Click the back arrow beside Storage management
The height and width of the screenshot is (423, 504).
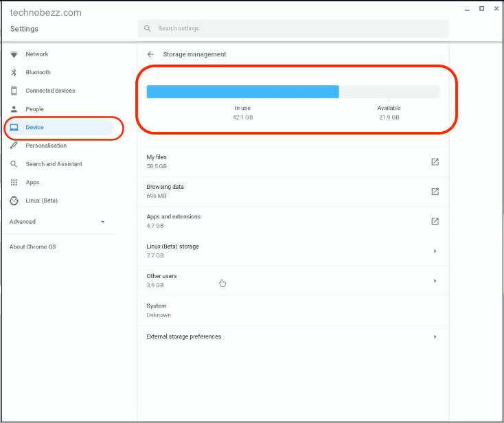coord(150,54)
